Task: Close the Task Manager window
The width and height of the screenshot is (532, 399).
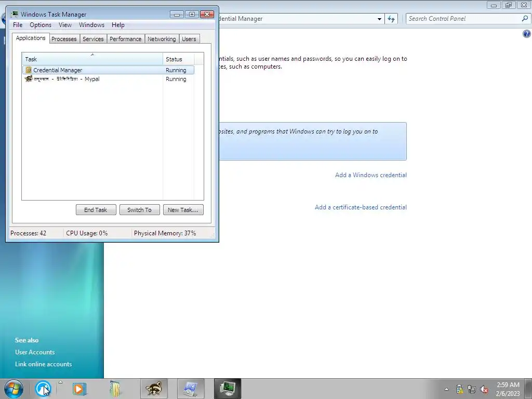Action: click(207, 14)
